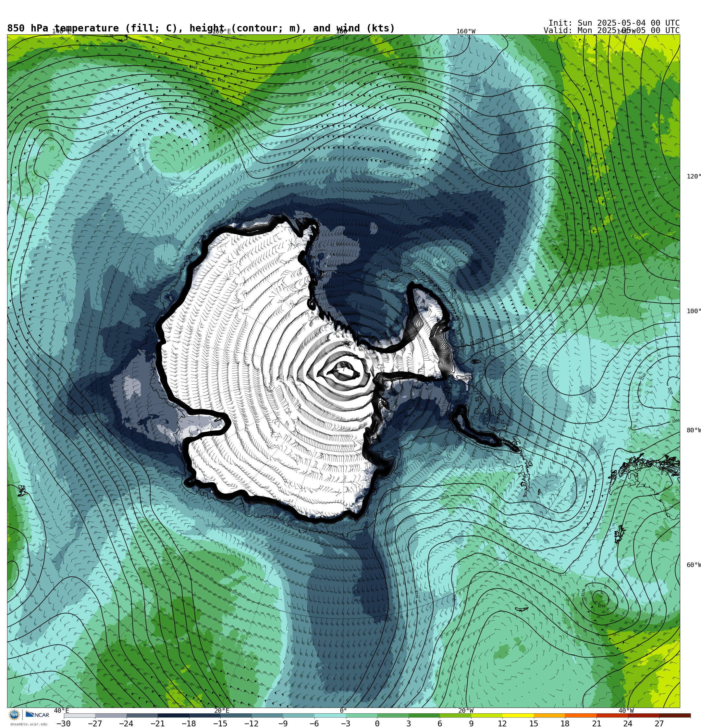Click the −18 colorbar tick label
The width and height of the screenshot is (701, 728).
[189, 723]
